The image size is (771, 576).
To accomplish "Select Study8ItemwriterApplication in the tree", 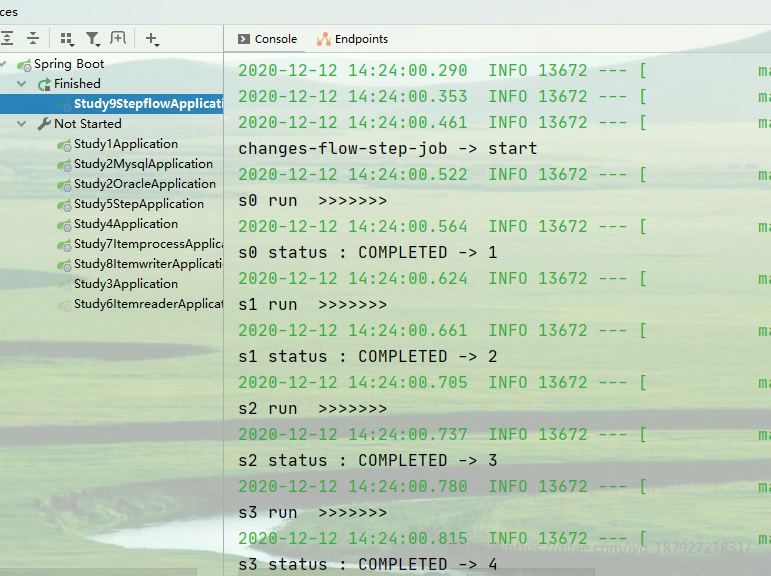I will [x=148, y=264].
